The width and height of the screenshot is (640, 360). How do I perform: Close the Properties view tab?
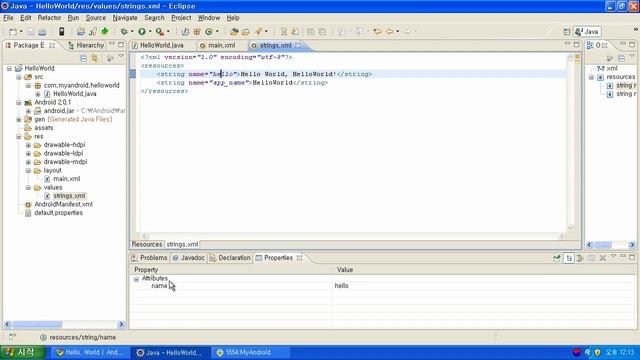[300, 258]
